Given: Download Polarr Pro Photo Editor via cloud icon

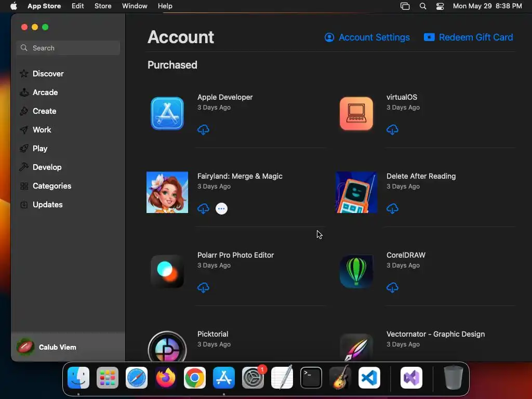Looking at the screenshot, I should tap(203, 288).
